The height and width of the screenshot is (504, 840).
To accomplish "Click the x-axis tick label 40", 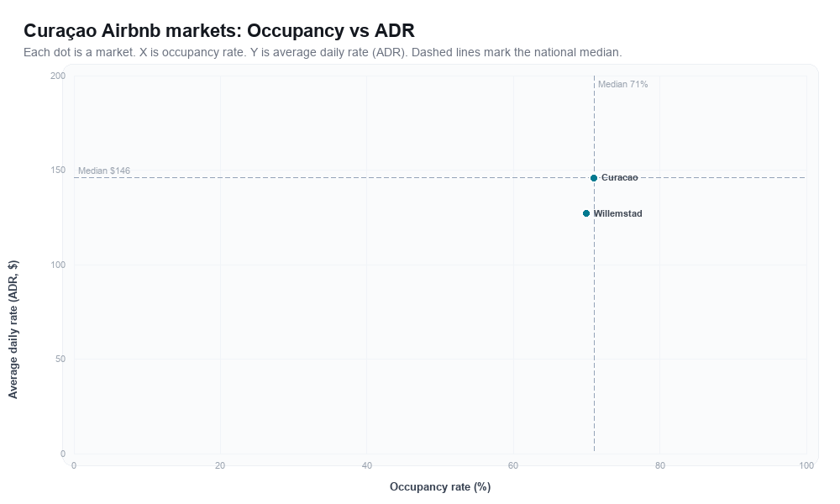I will (x=366, y=466).
